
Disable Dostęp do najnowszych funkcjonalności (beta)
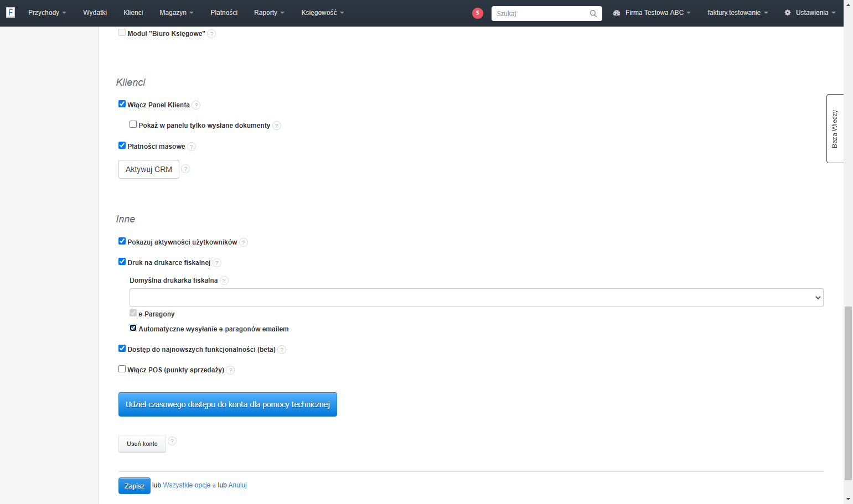pos(122,349)
